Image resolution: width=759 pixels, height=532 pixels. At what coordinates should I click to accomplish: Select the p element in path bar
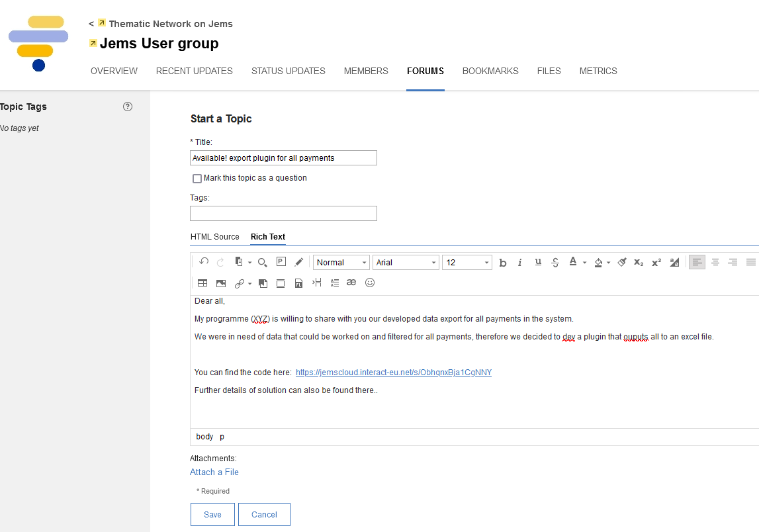point(222,437)
